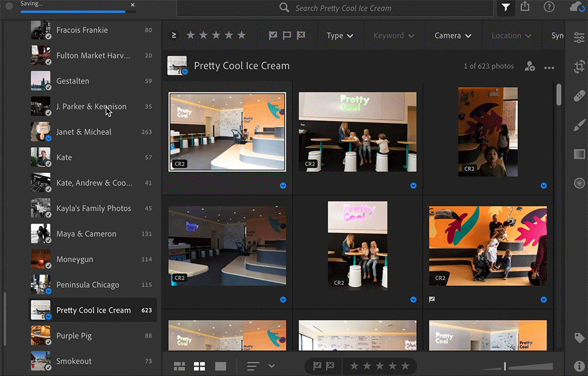The width and height of the screenshot is (588, 376).
Task: Open the Location filter dropdown
Action: tap(511, 36)
